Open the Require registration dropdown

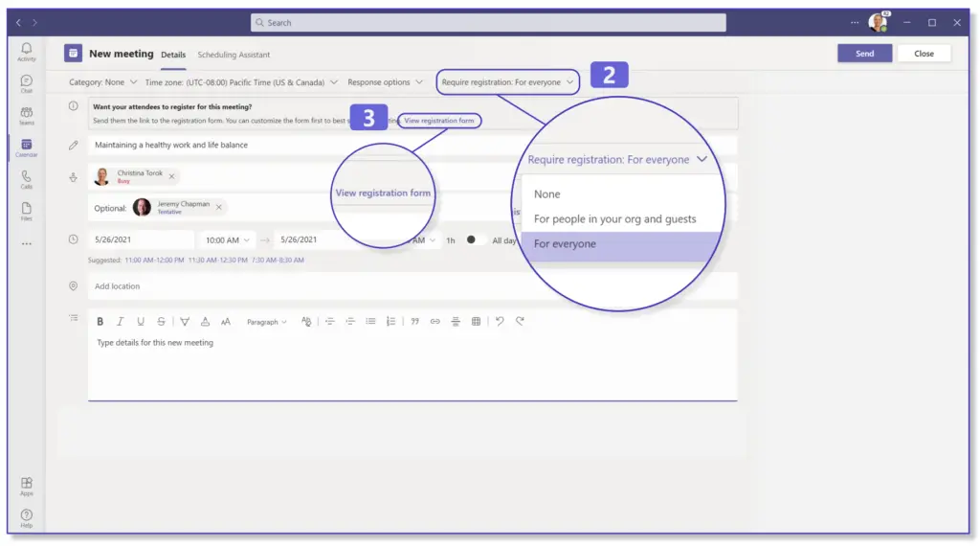click(507, 82)
